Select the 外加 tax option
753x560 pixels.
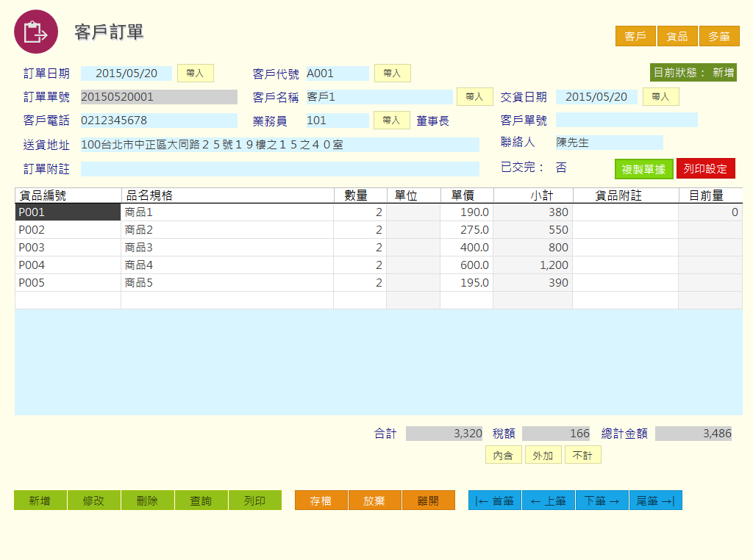pos(543,455)
